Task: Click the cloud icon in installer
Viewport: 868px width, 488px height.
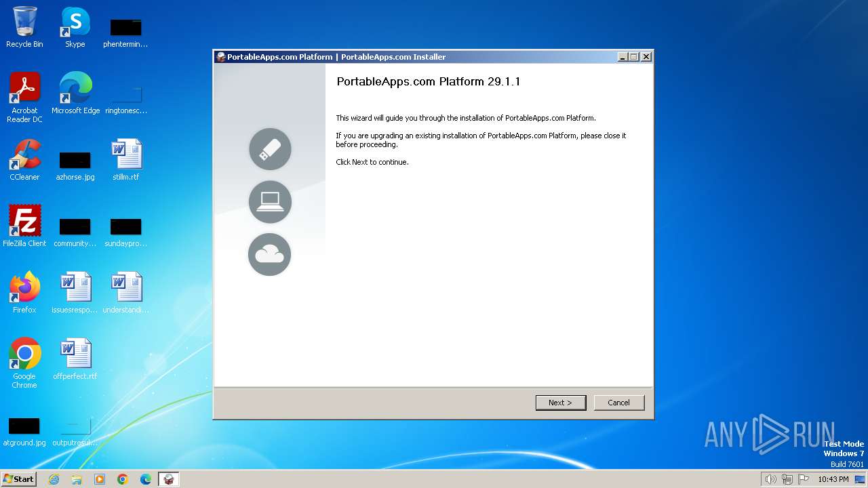Action: pos(270,255)
